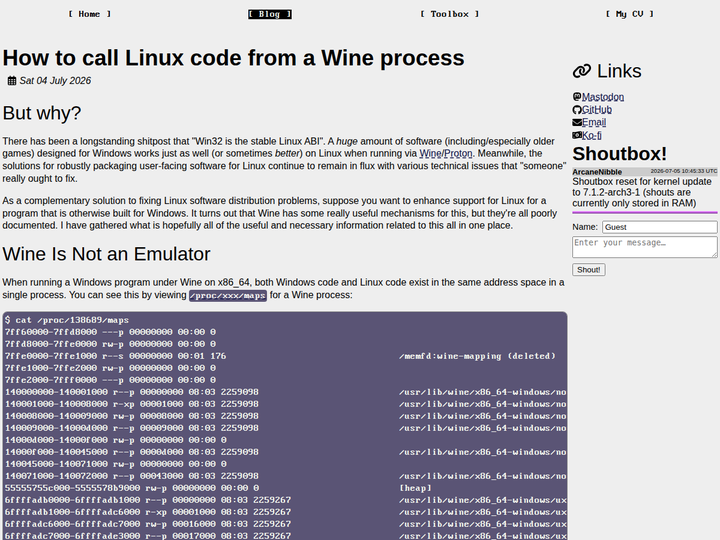Open the My CV navigation item
Image resolution: width=720 pixels, height=540 pixels.
pyautogui.click(x=630, y=14)
